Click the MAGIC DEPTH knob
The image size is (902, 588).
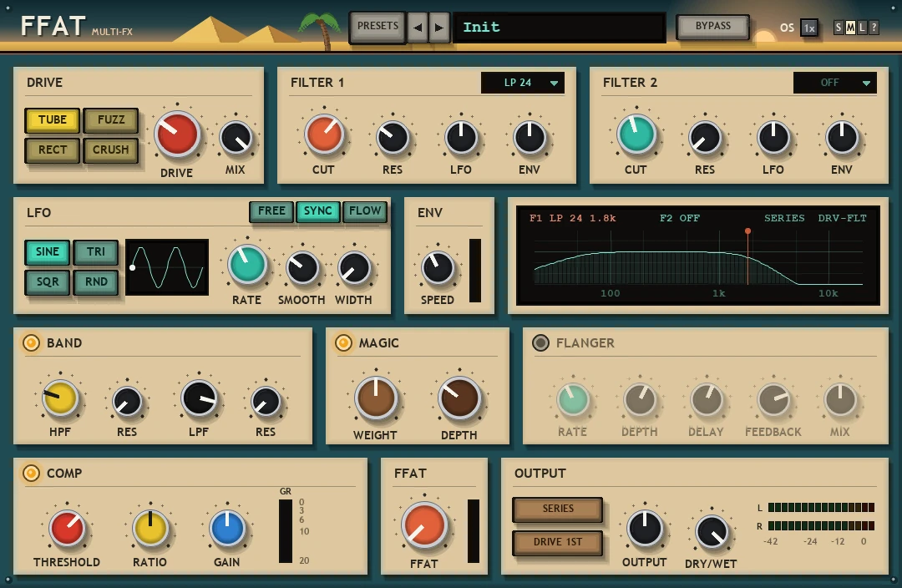click(x=459, y=398)
